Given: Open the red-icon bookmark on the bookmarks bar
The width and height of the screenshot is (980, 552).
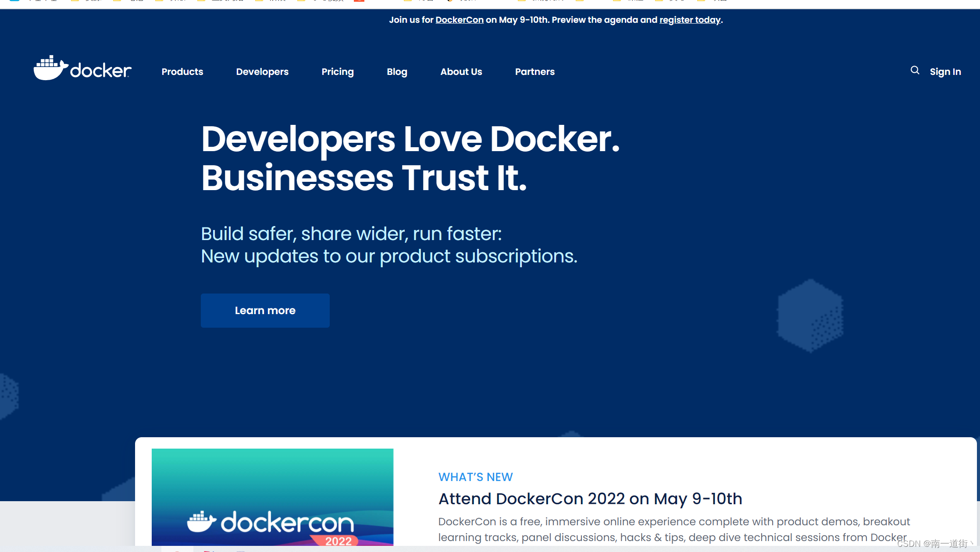Looking at the screenshot, I should (x=359, y=1).
